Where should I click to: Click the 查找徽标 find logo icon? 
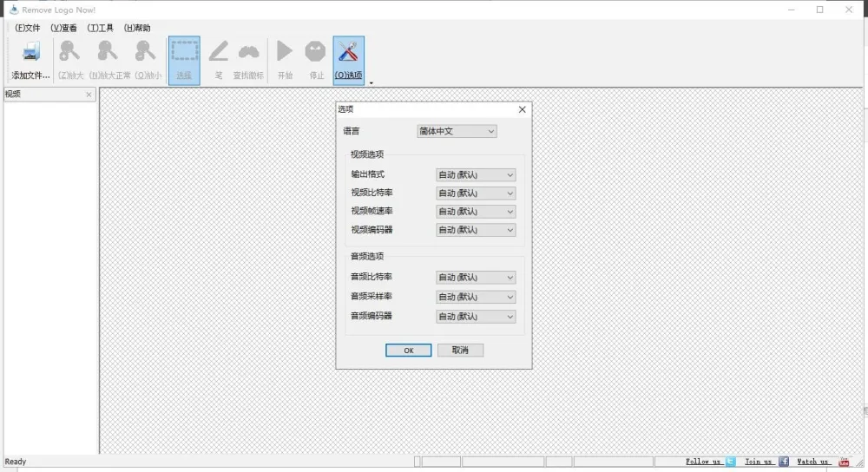pyautogui.click(x=248, y=53)
